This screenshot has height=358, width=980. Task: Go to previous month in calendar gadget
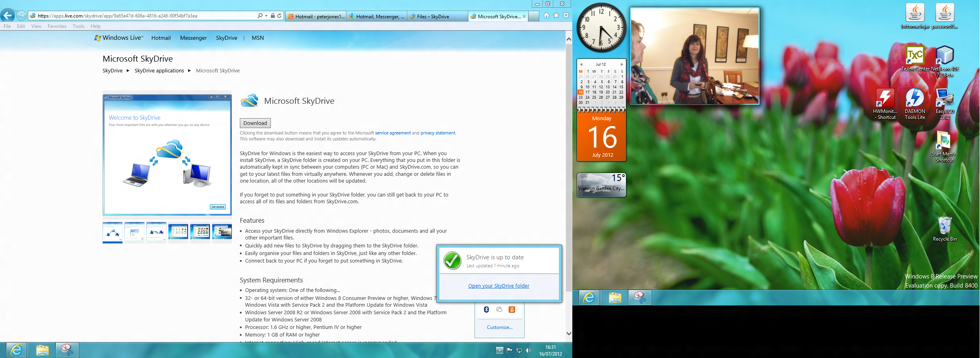coord(581,64)
